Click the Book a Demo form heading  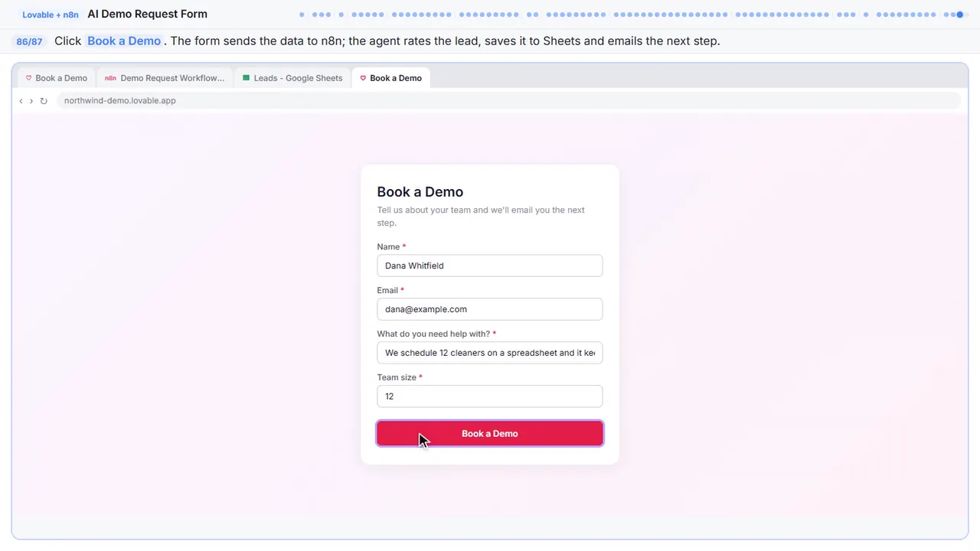pyautogui.click(x=420, y=192)
